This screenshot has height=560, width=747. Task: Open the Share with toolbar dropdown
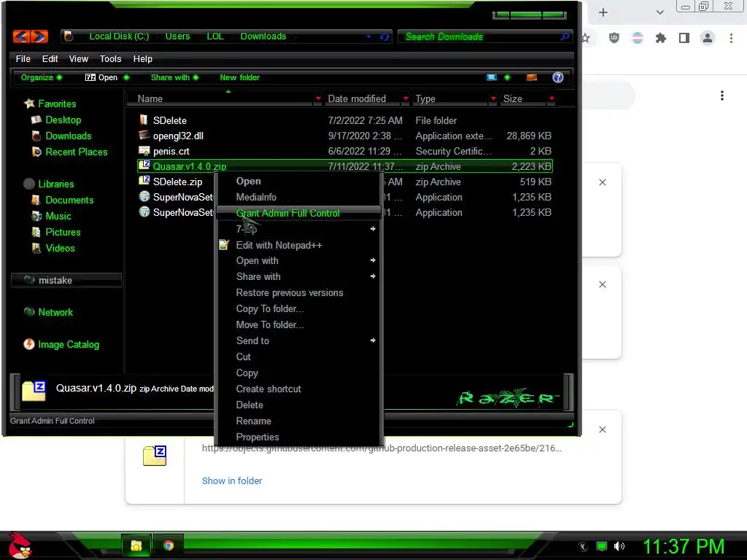tap(174, 77)
